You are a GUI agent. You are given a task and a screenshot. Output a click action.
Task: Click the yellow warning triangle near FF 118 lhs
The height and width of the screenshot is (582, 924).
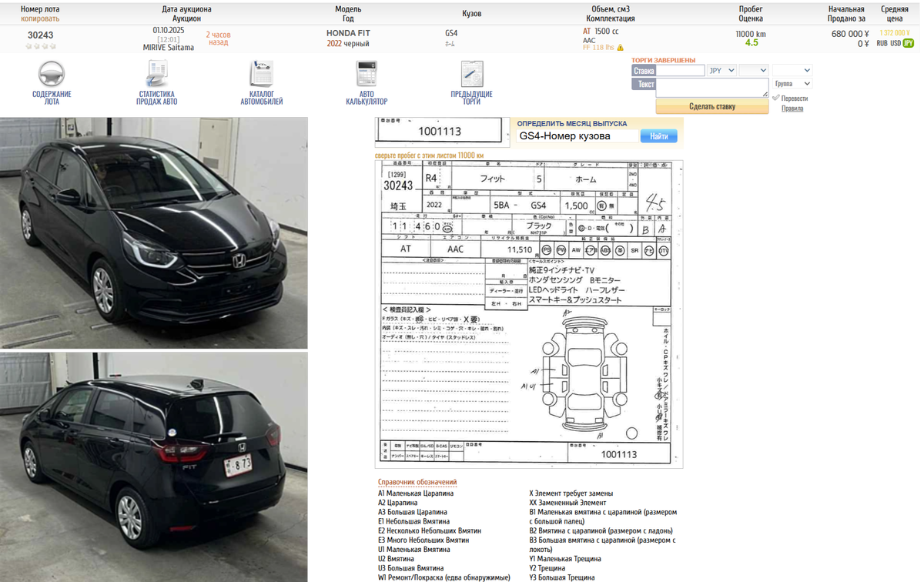[621, 48]
